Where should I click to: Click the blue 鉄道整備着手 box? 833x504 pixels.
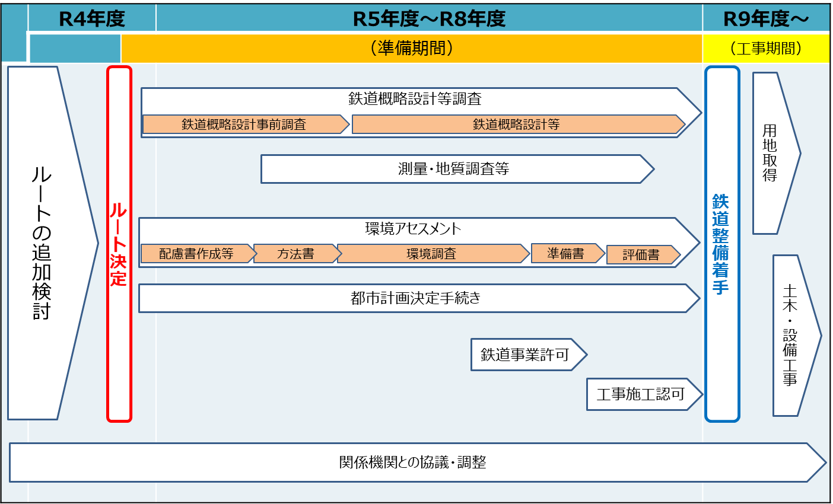[x=722, y=244]
